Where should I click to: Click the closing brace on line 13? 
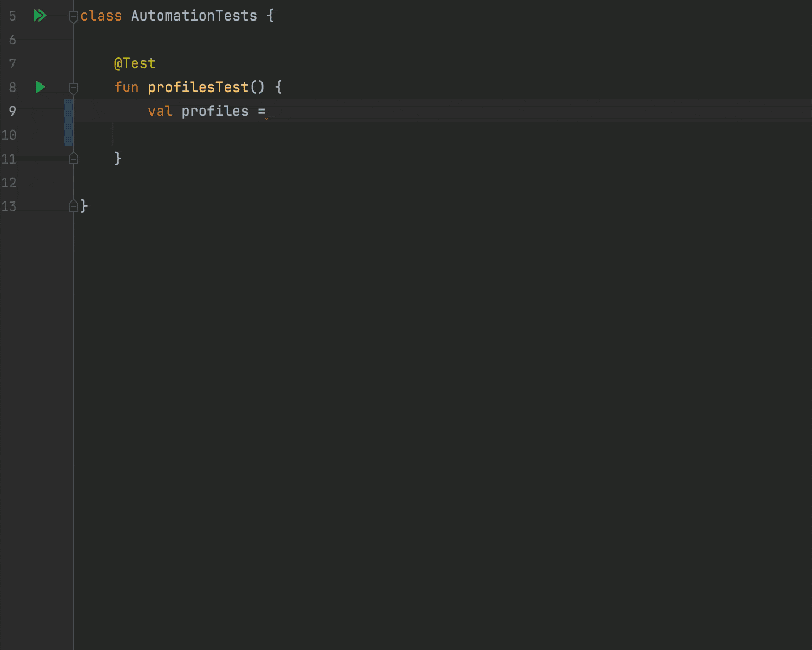[x=84, y=206]
